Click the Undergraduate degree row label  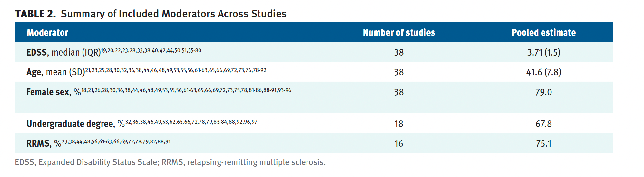(75, 124)
